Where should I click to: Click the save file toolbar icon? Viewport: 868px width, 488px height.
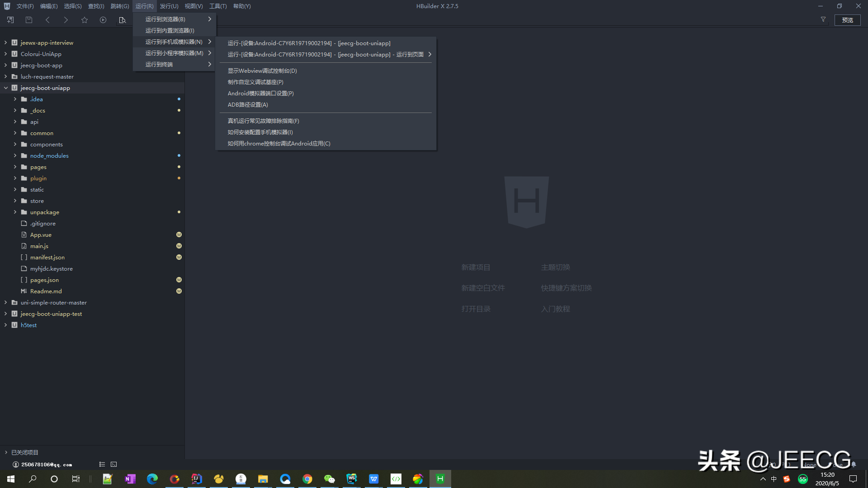tap(29, 20)
